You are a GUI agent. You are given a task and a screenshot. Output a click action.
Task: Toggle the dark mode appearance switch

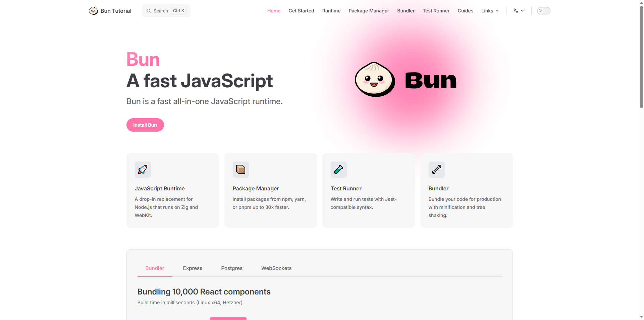pyautogui.click(x=544, y=11)
